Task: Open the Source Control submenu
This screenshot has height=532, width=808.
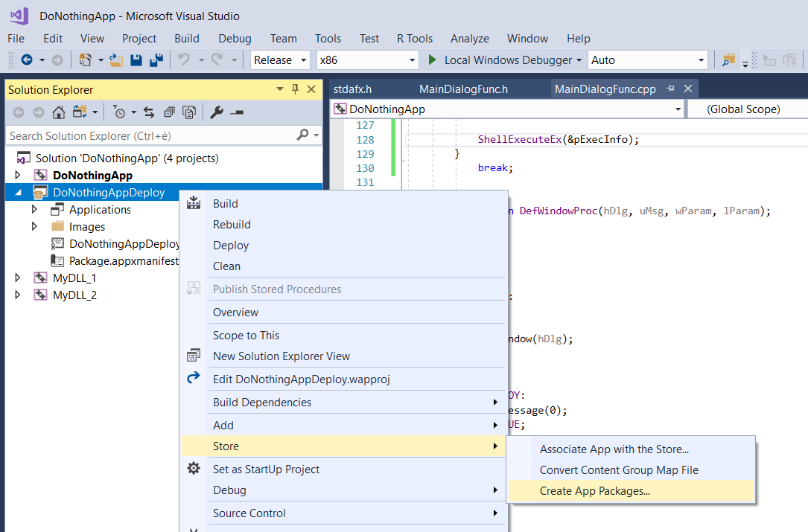Action: tap(343, 513)
